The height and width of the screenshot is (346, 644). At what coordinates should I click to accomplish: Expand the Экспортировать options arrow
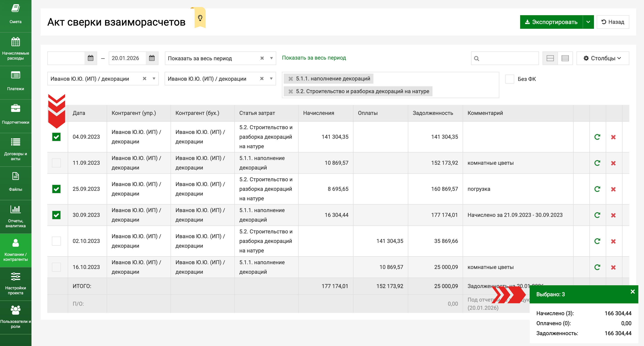click(x=588, y=22)
